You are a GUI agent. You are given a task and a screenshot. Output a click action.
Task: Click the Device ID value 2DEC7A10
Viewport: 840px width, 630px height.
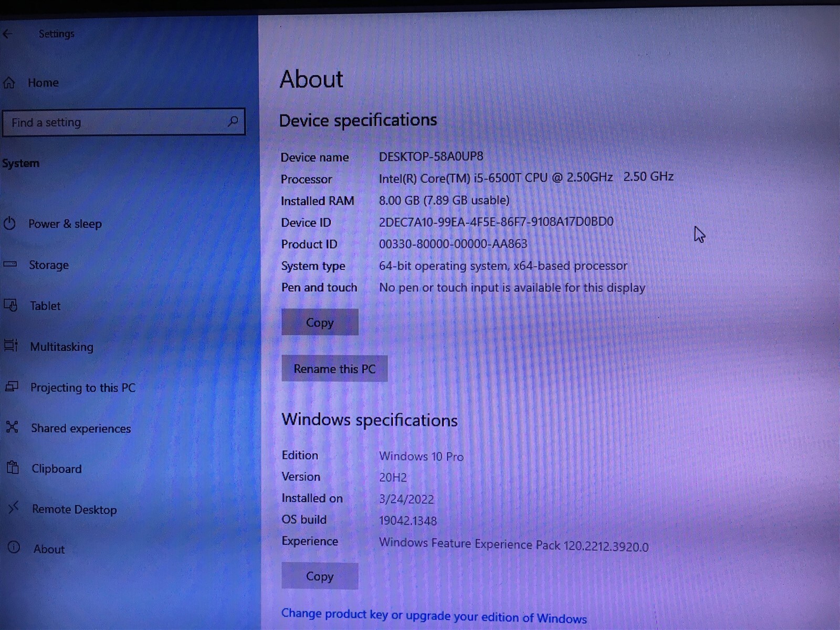[x=496, y=222]
